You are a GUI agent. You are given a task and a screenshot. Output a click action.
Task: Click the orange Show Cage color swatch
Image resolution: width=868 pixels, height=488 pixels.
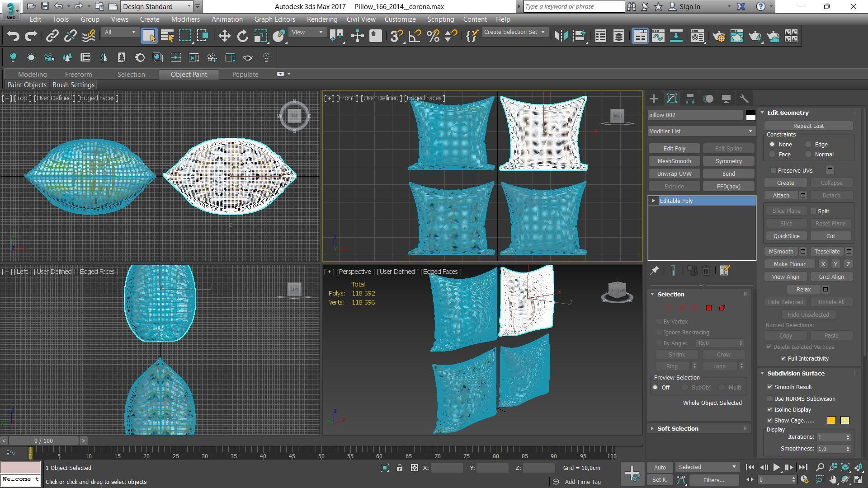tap(831, 421)
